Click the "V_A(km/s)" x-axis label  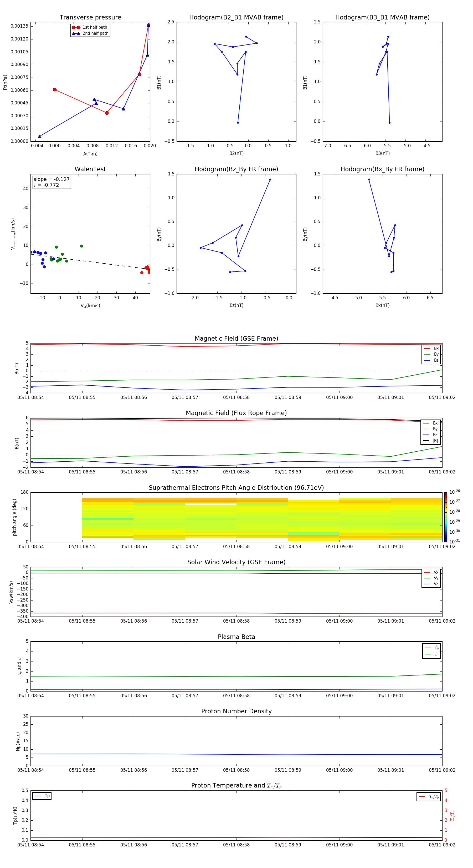coord(90,306)
